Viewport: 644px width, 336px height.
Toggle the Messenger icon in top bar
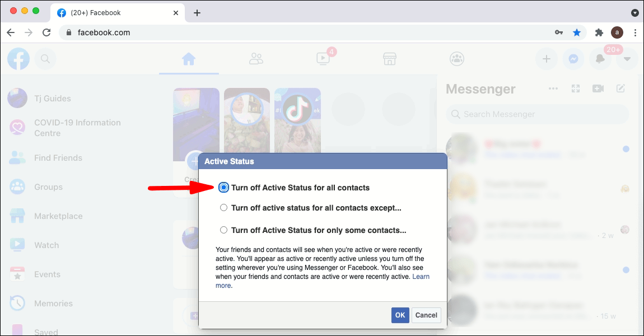(573, 59)
